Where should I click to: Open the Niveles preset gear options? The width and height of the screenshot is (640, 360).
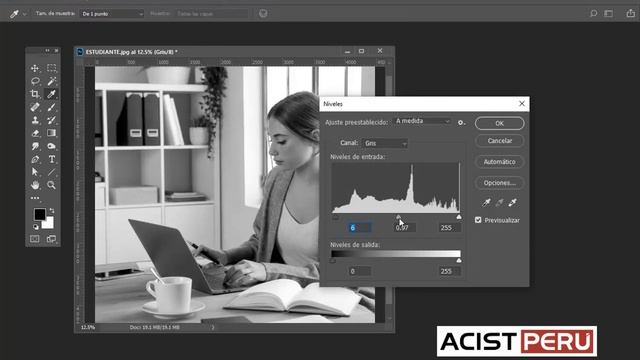tap(461, 122)
